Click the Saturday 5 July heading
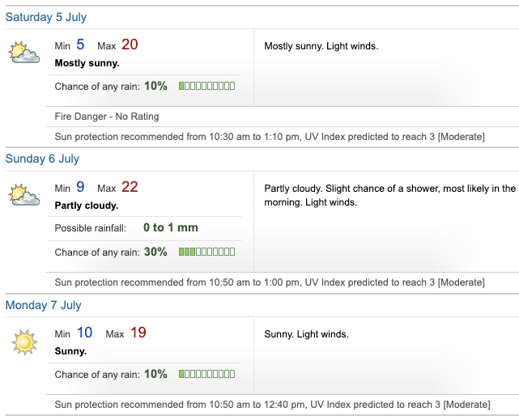This screenshot has height=420, width=519. (x=46, y=17)
